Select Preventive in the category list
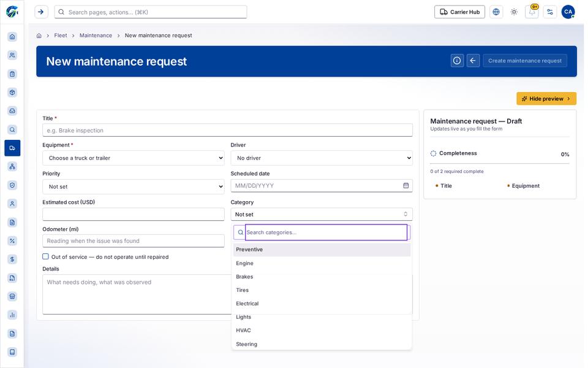Screen dimensions: 588x368 click(x=322, y=250)
